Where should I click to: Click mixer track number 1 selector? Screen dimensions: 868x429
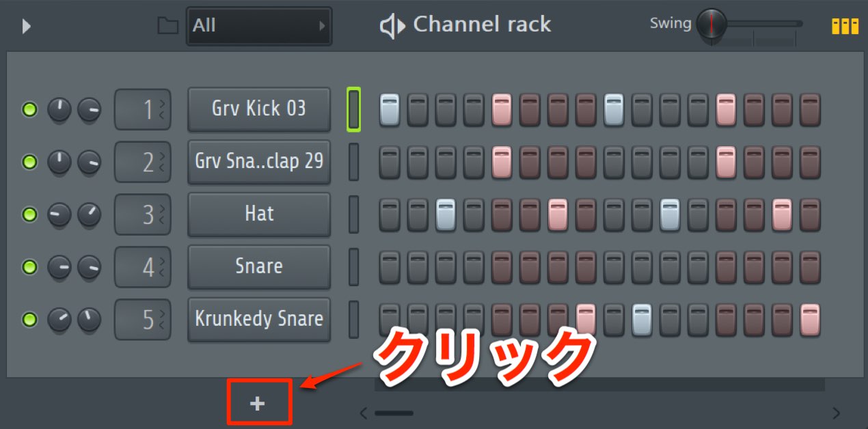click(x=142, y=109)
